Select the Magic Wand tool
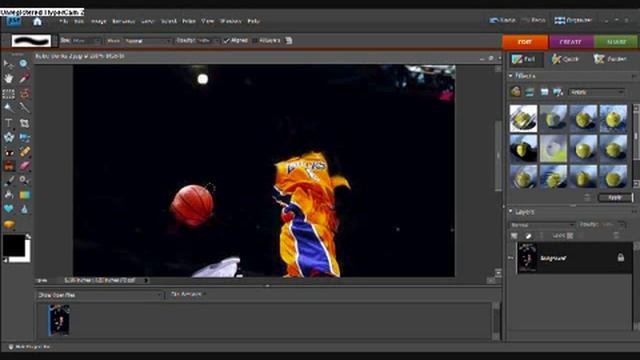 click(x=9, y=108)
